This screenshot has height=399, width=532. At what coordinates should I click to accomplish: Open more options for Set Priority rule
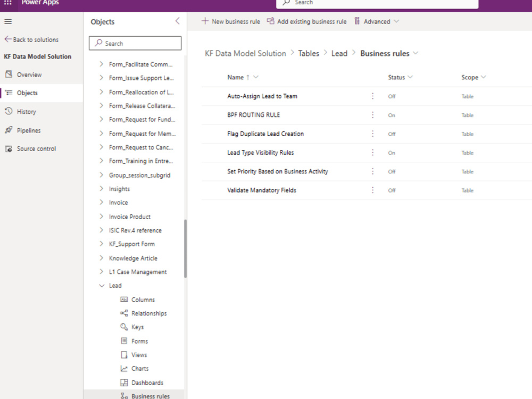[x=372, y=172]
